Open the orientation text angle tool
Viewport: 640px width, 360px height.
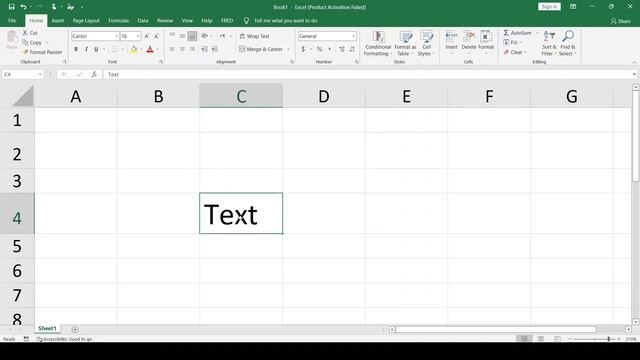(x=204, y=36)
